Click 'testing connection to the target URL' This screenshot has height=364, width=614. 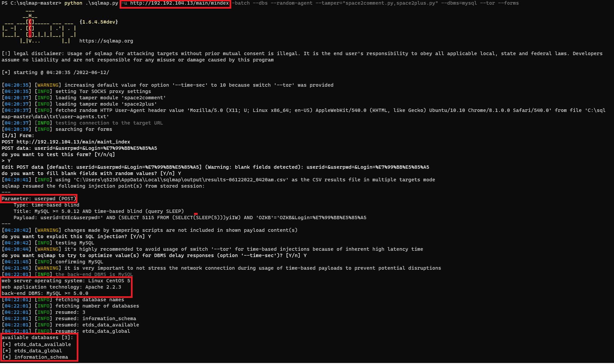click(x=82, y=123)
